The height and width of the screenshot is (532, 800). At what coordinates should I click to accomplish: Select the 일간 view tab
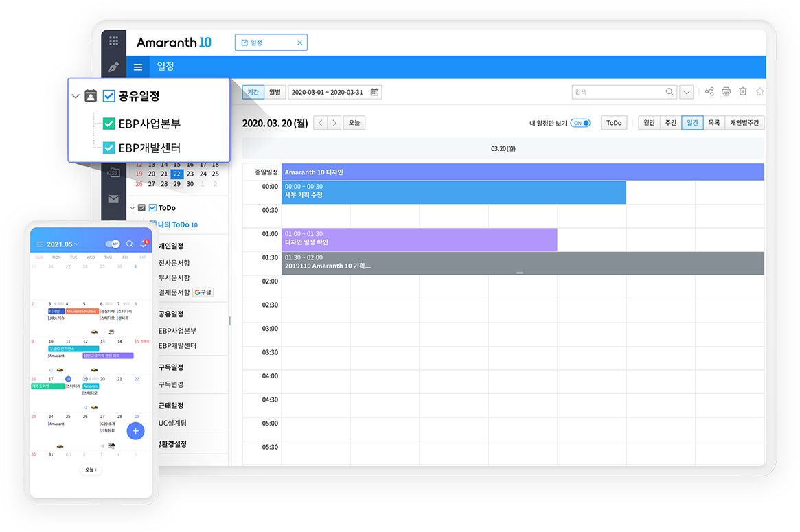pyautogui.click(x=692, y=123)
